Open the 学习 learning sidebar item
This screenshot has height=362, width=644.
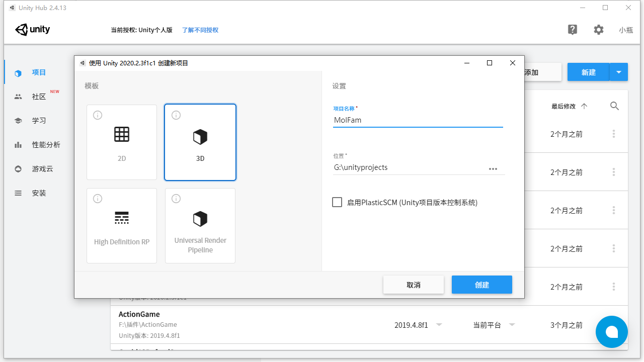38,121
